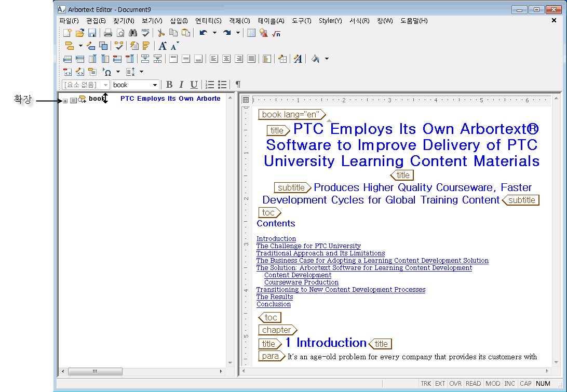Toggle italic formatting
This screenshot has width=567, height=392.
182,85
